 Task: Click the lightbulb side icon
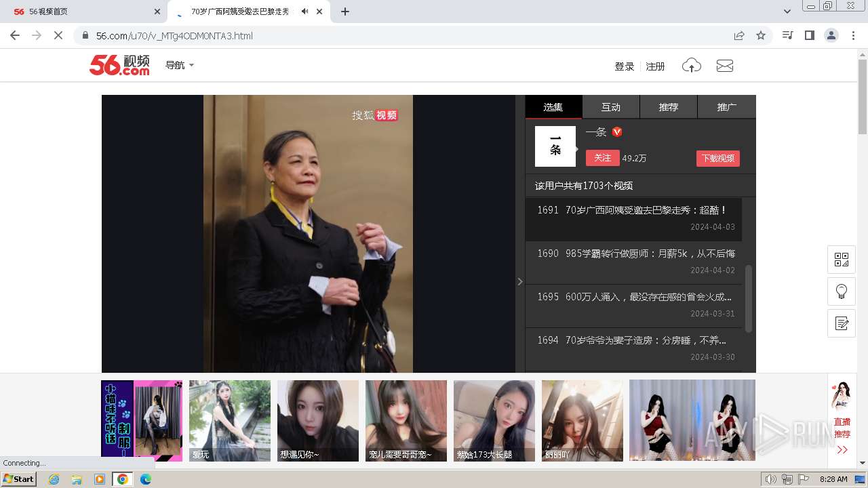(x=842, y=291)
